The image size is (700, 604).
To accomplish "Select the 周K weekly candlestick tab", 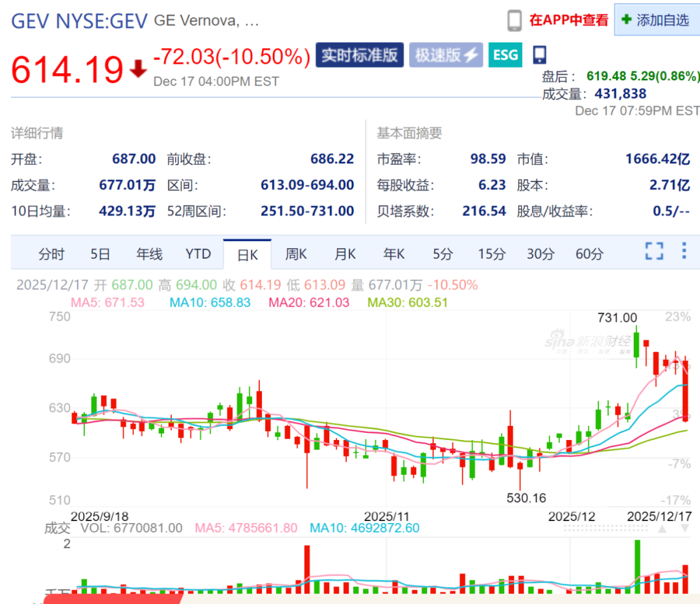I will [296, 254].
